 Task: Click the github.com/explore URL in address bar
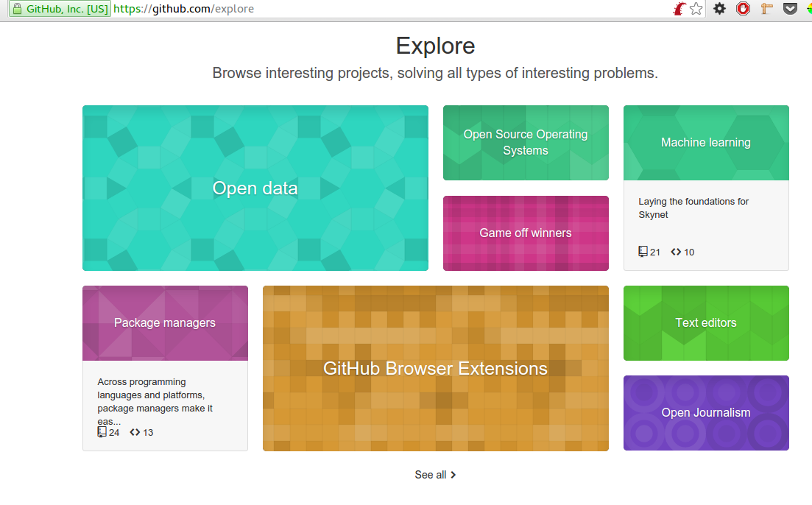coord(184,9)
